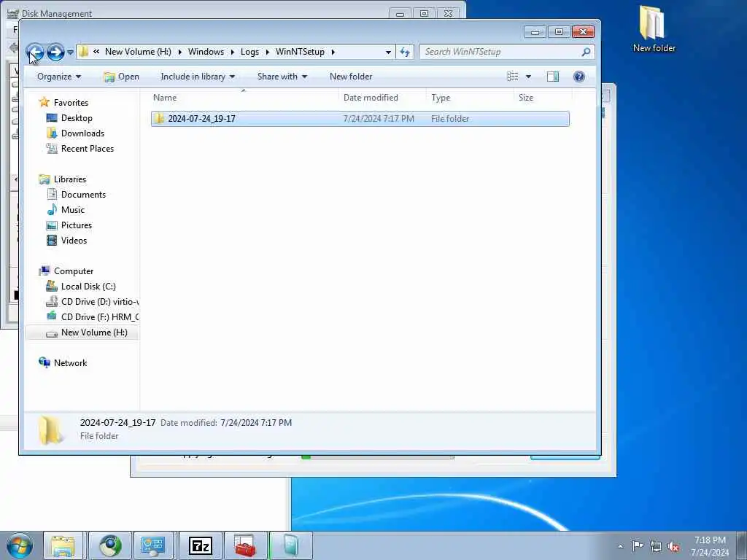Open Desktop in Favorites

(77, 118)
